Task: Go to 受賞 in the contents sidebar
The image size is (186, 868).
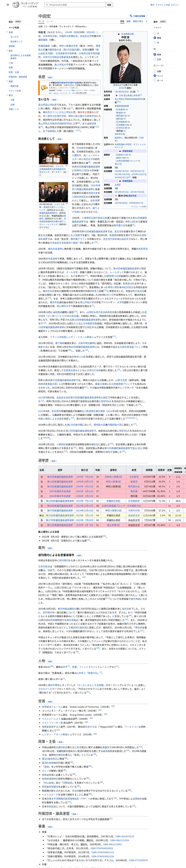Action: (x=11, y=67)
